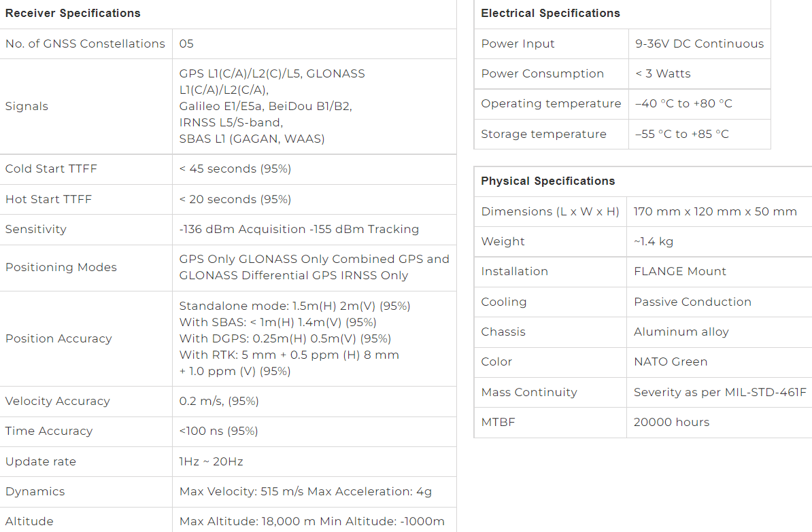Click the Operating temperature value
The width and height of the screenshot is (812, 532).
point(683,104)
